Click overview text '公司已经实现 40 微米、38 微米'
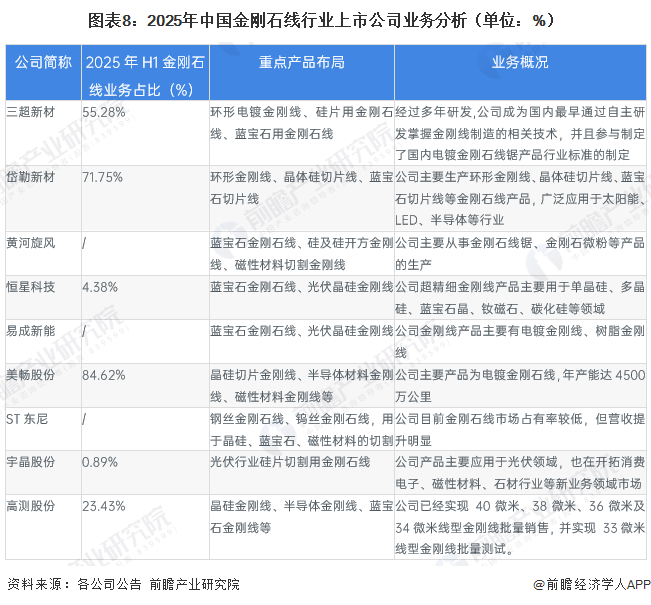Image resolution: width=651 pixels, height=605 pixels. tap(486, 506)
